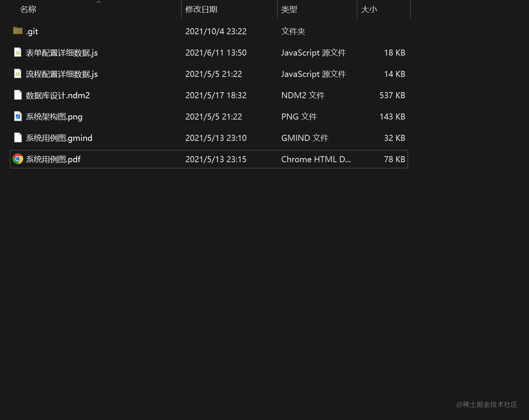529x420 pixels.
Task: Click date 2021/5/13 23:10
Action: (216, 138)
